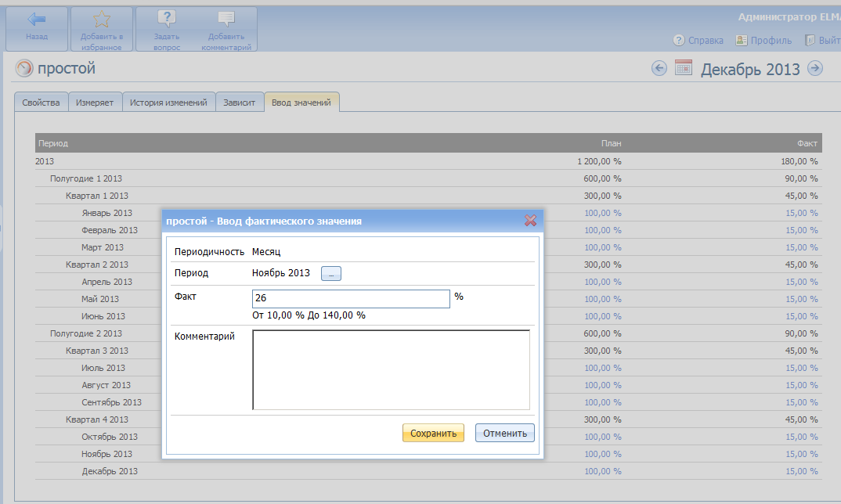The height and width of the screenshot is (504, 841).
Task: Go to next month arrow
Action: pos(815,68)
